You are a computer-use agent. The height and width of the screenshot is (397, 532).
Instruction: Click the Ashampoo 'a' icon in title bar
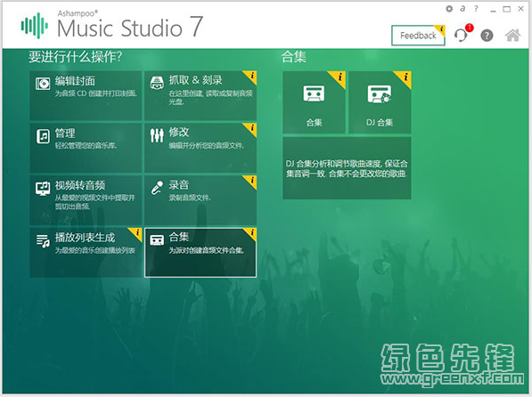tap(462, 9)
